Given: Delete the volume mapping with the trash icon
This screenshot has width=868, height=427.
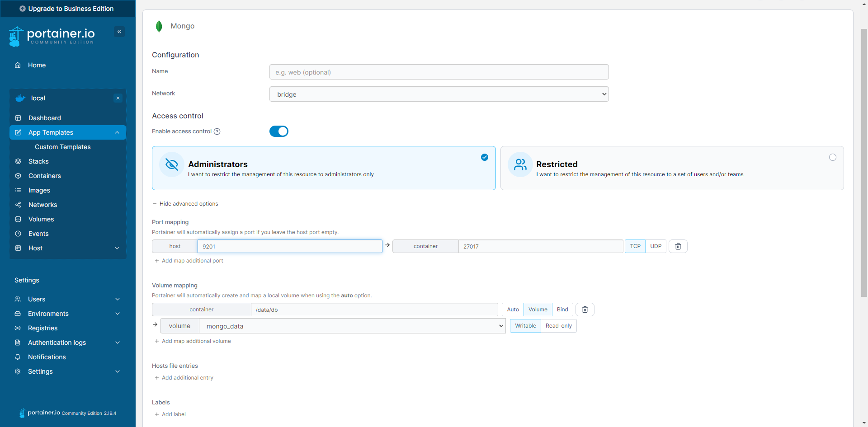Looking at the screenshot, I should coord(585,310).
